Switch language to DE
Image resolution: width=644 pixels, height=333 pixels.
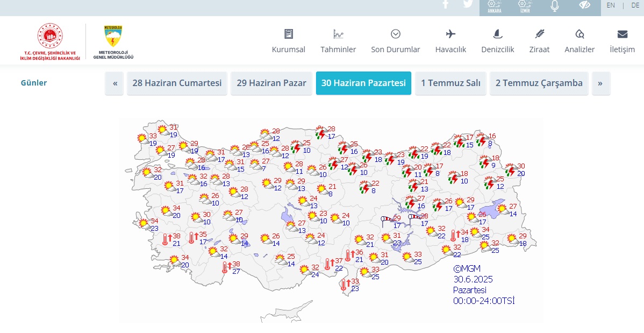coord(635,5)
